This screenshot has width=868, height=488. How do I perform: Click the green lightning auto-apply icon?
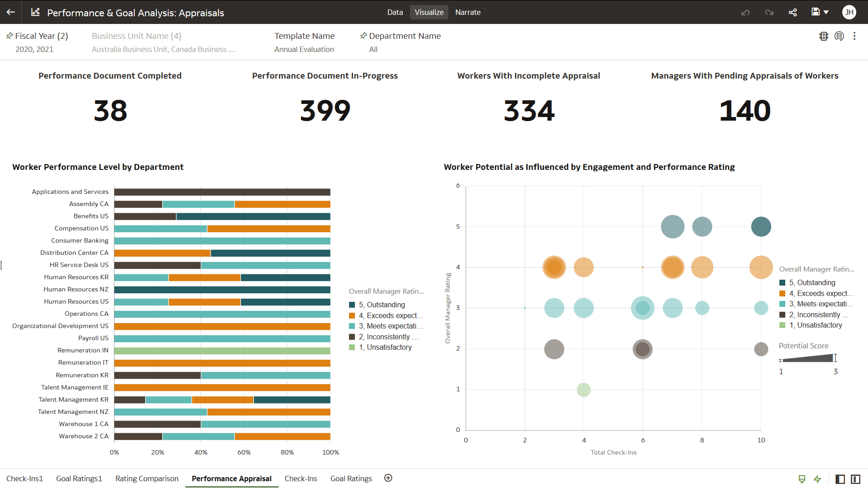(817, 479)
